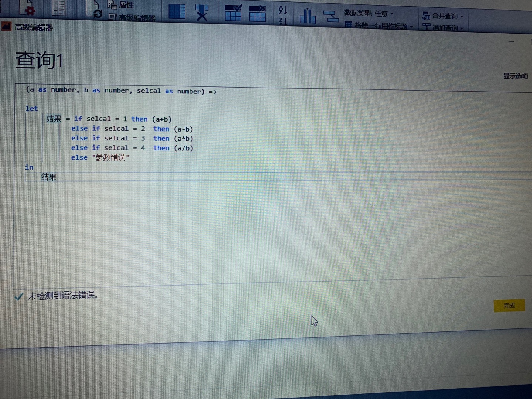Click 高级编辑器 in the background ribbon
532x399 pixels.
coord(132,17)
